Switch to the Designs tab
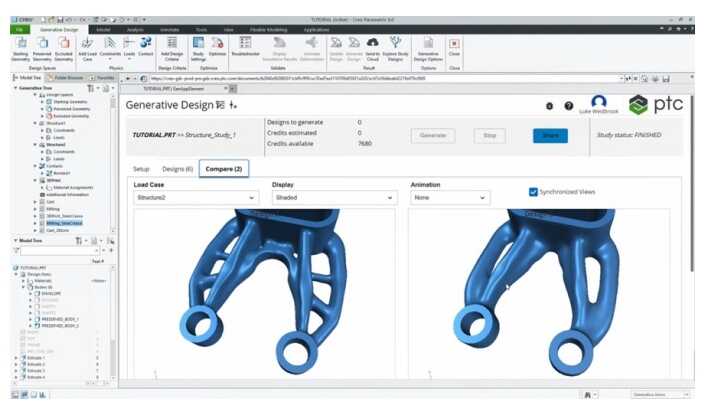The width and height of the screenshot is (717, 415). [177, 169]
